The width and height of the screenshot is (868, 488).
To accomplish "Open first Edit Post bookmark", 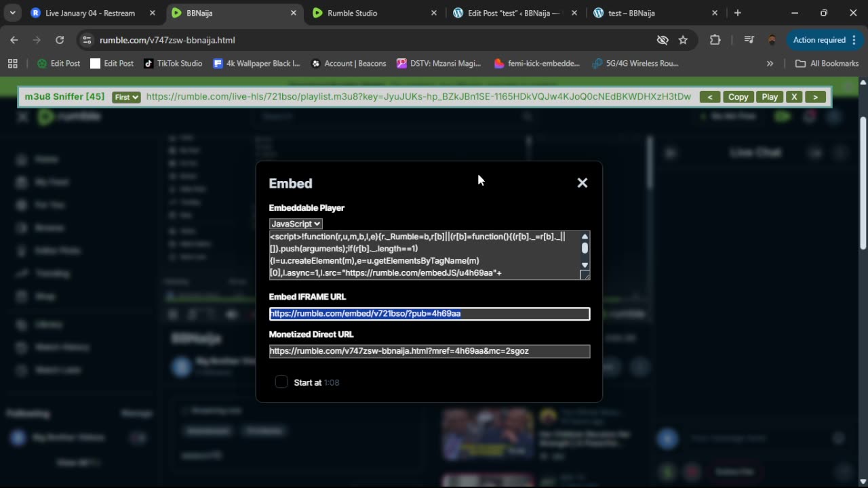I will coord(58,63).
